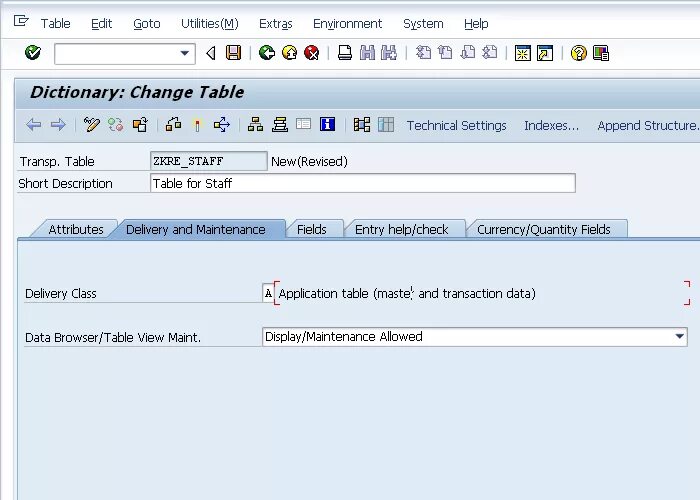Click the yellow Exit icon
700x500 pixels.
(x=290, y=53)
